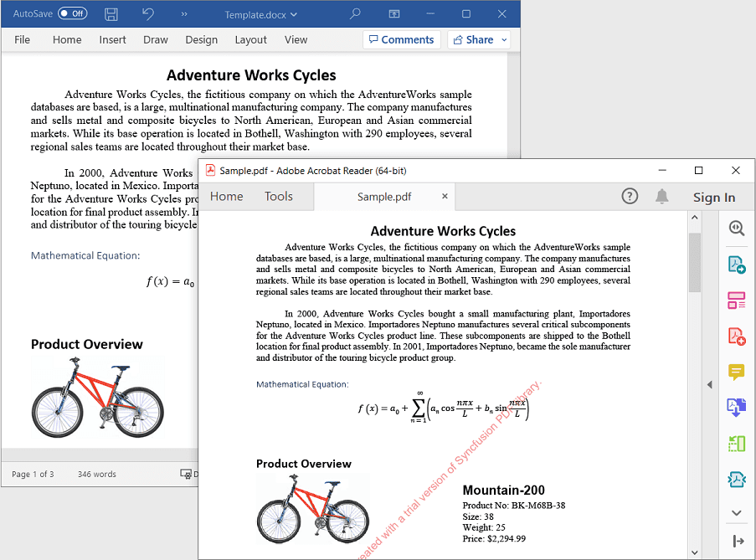The width and height of the screenshot is (756, 560).
Task: Click the Price: $2,294.99 text
Action: click(494, 539)
